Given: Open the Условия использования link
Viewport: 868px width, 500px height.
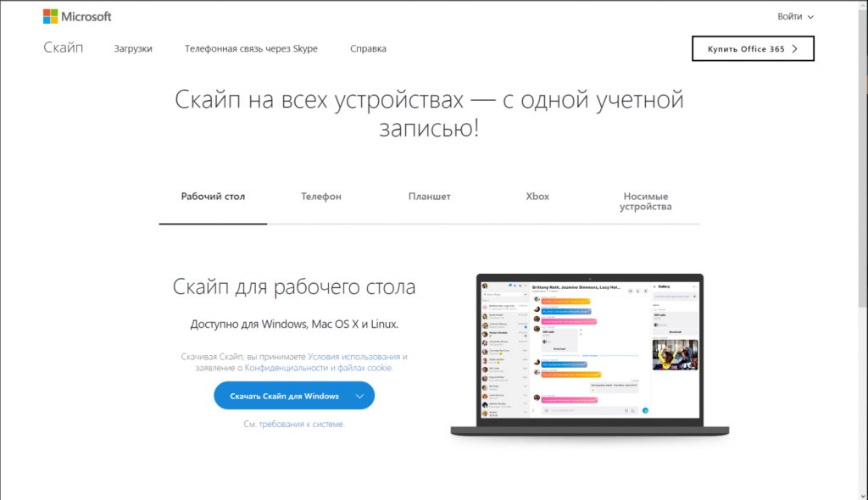Looking at the screenshot, I should (x=353, y=357).
